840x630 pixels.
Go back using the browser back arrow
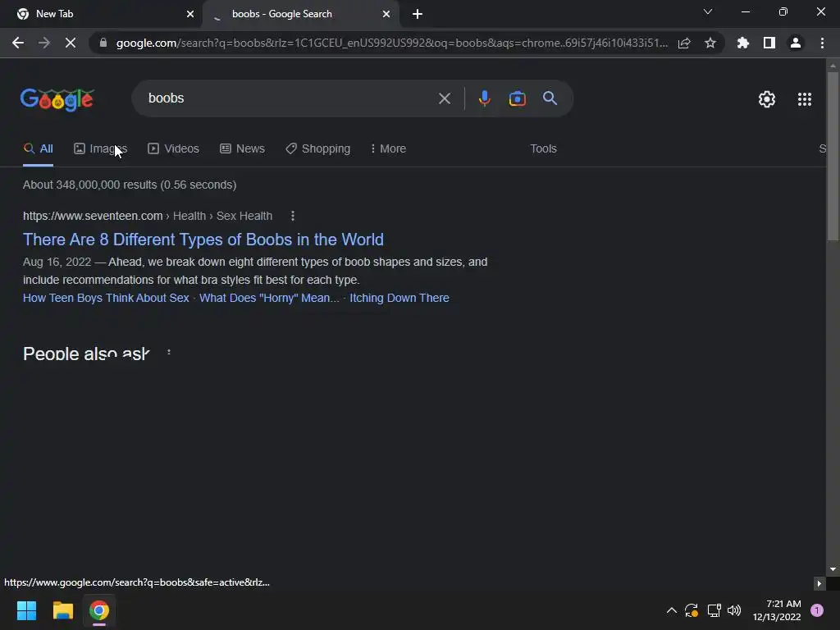[x=18, y=43]
